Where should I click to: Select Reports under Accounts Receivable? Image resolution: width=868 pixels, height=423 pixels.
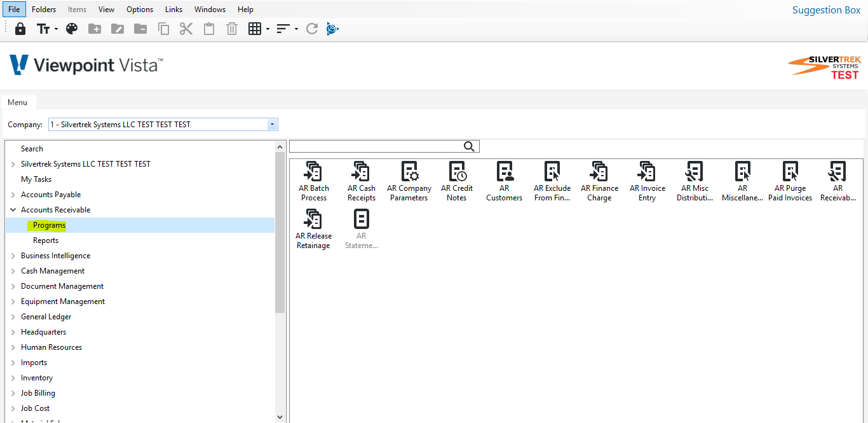[x=46, y=240]
